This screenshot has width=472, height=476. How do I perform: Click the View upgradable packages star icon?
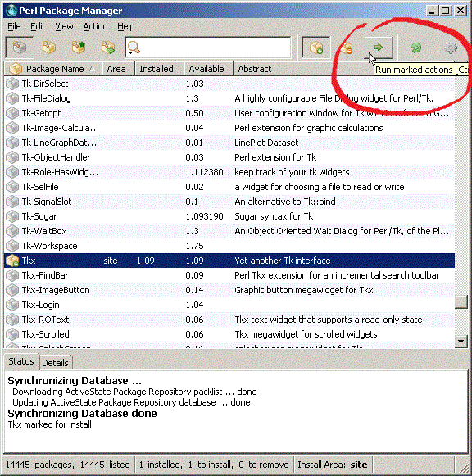79,48
